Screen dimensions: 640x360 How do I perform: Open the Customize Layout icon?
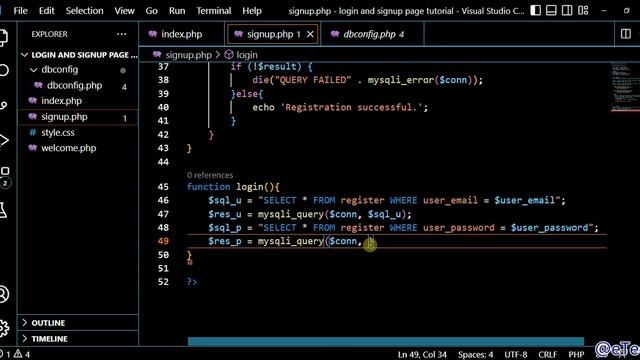pos(583,11)
